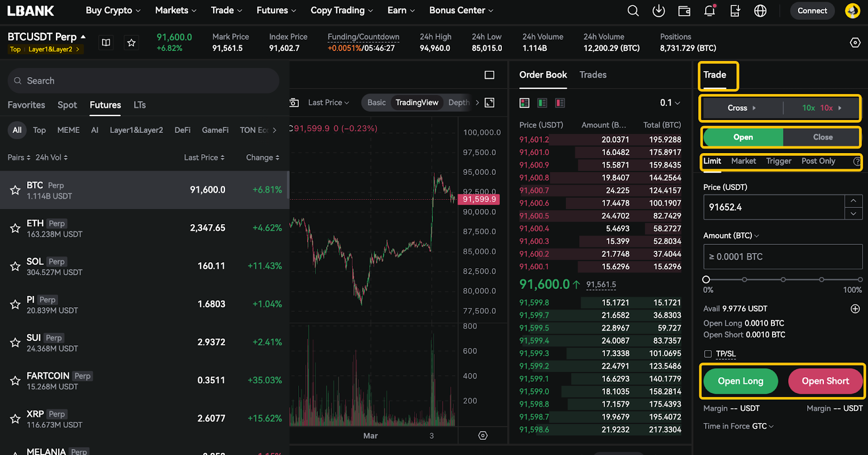Star the BTC Perp pair
Image resolution: width=868 pixels, height=455 pixels.
click(15, 190)
